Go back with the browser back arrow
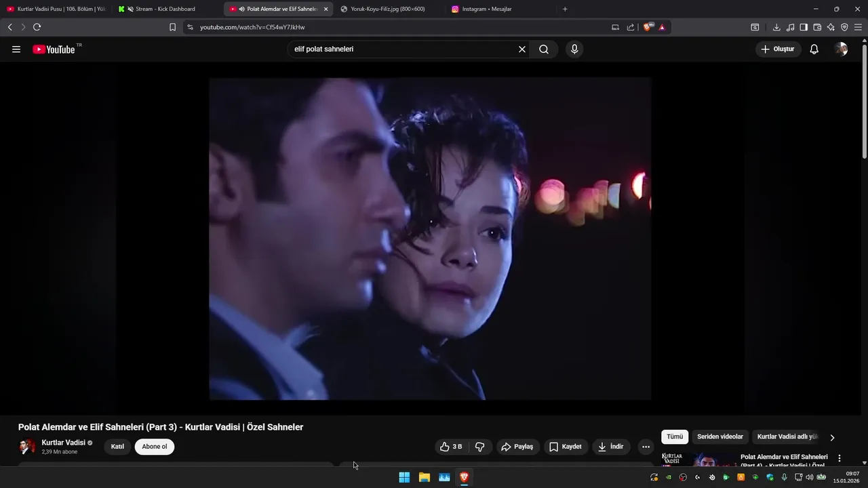 click(x=9, y=27)
